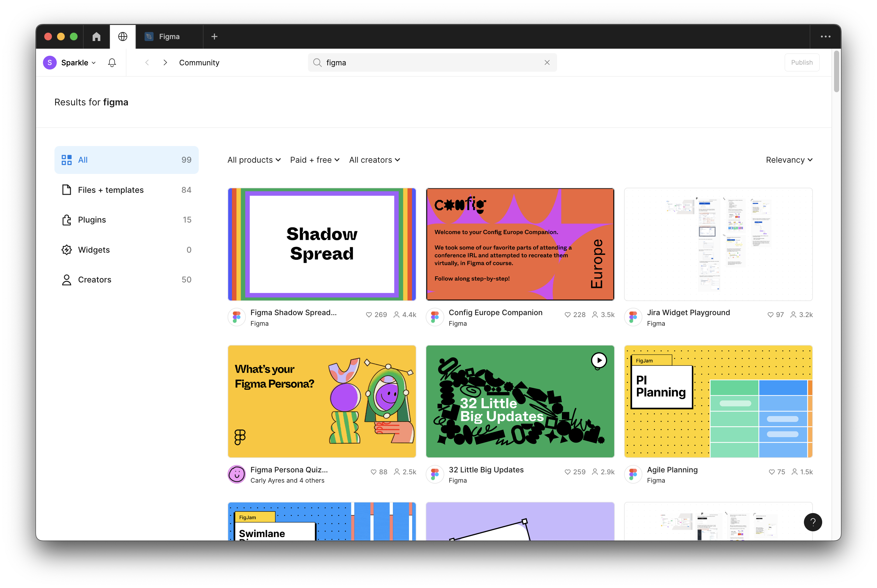The width and height of the screenshot is (877, 588).
Task: Click the Community globe tab icon
Action: [x=123, y=37]
